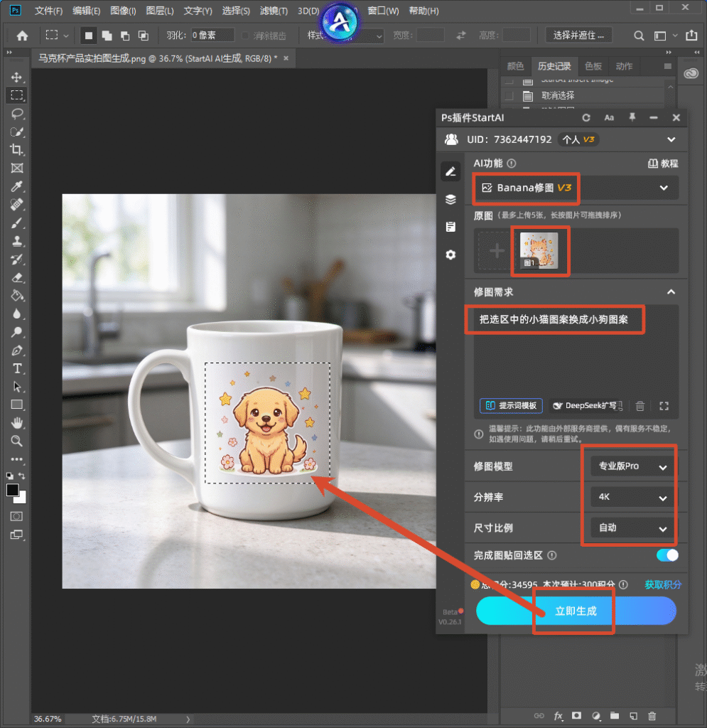This screenshot has height=728, width=707.
Task: Select the Move tool
Action: tap(17, 77)
